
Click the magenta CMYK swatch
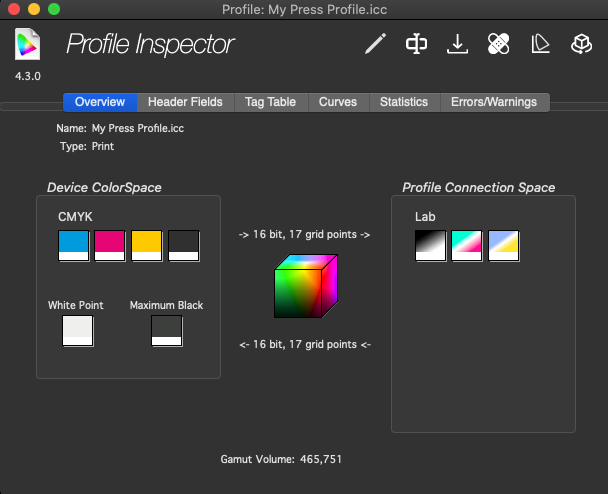coord(110,245)
